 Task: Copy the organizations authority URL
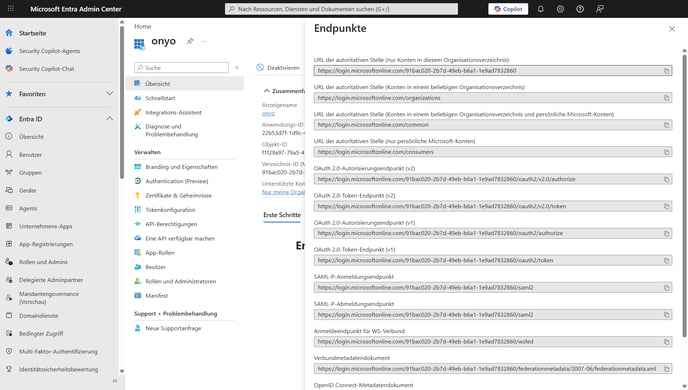tap(666, 98)
